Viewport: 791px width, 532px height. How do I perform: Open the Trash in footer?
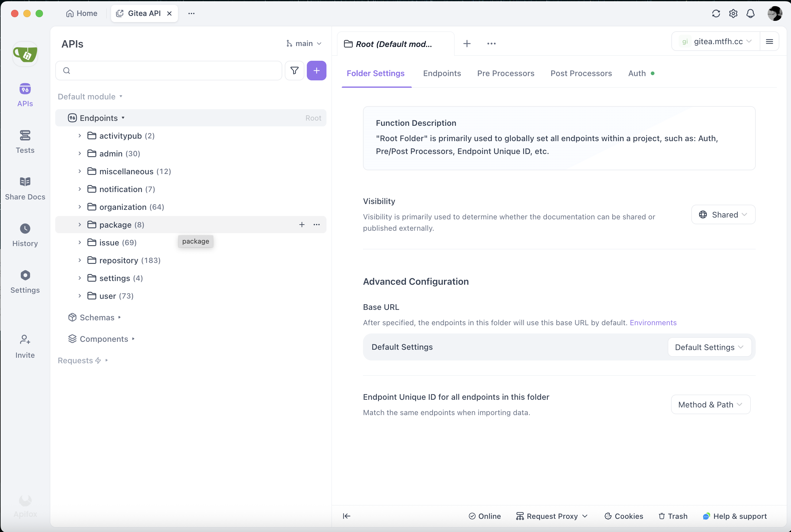(673, 516)
